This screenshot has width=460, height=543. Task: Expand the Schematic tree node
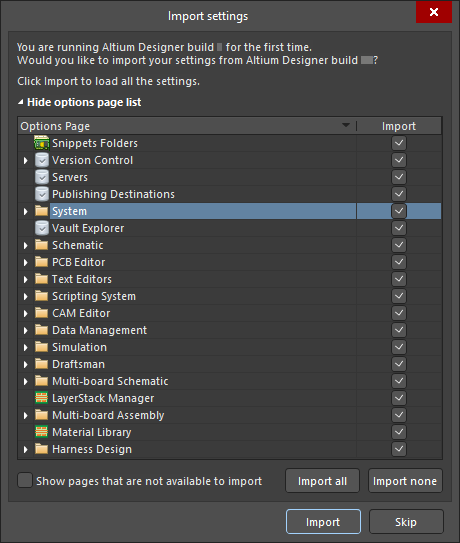pyautogui.click(x=25, y=245)
